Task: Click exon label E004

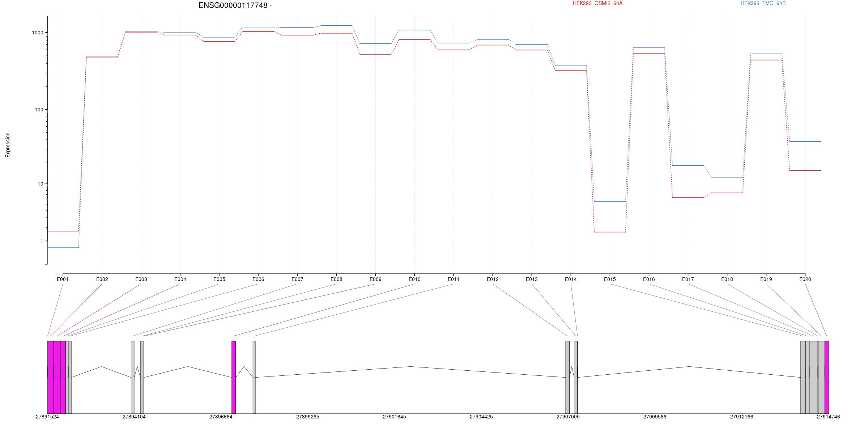Action: pos(180,279)
